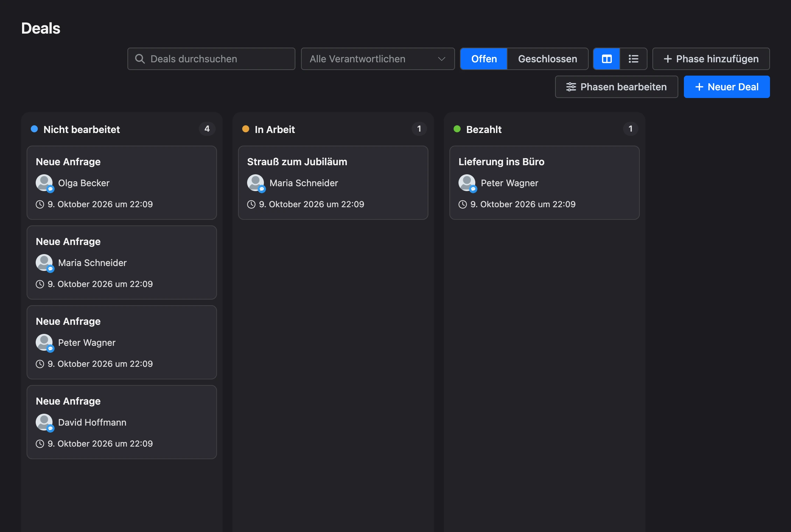Open the Lieferung ins Büro deal

pyautogui.click(x=545, y=183)
